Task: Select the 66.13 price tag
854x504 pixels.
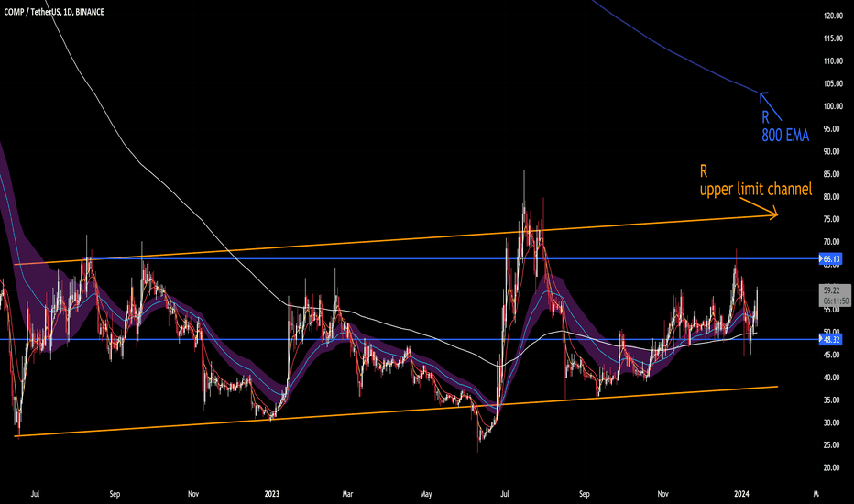Action: [830, 258]
